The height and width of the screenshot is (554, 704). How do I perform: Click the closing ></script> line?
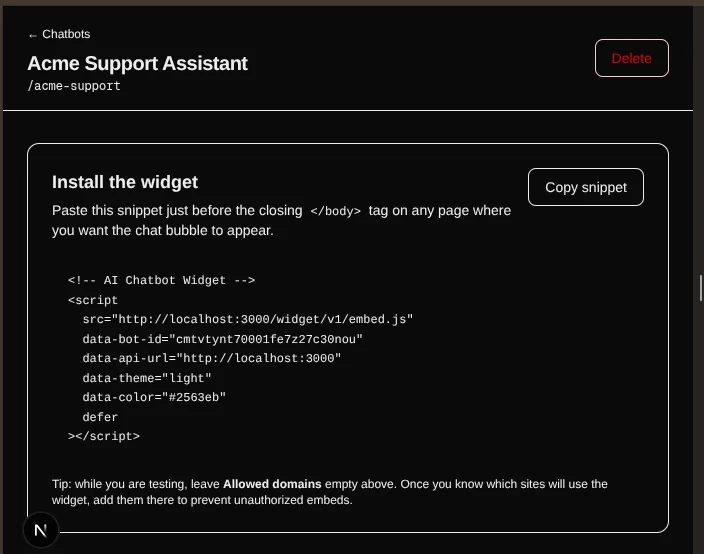(x=104, y=436)
